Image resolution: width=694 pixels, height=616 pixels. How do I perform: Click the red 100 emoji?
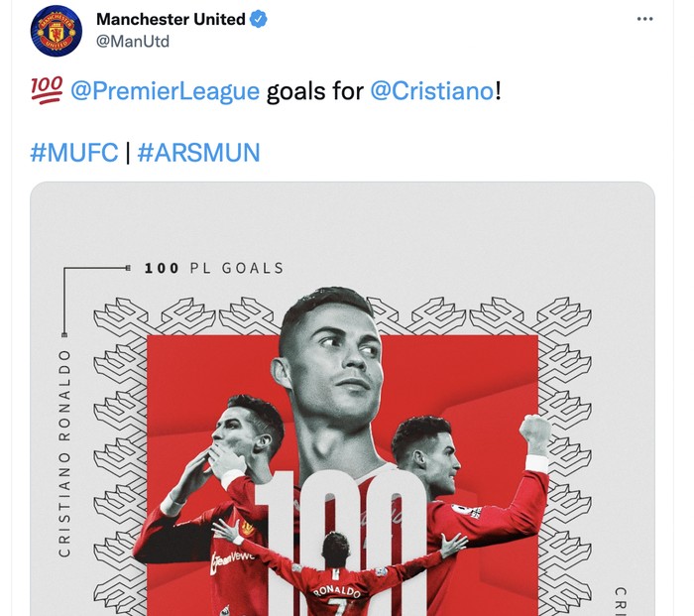coord(47,90)
